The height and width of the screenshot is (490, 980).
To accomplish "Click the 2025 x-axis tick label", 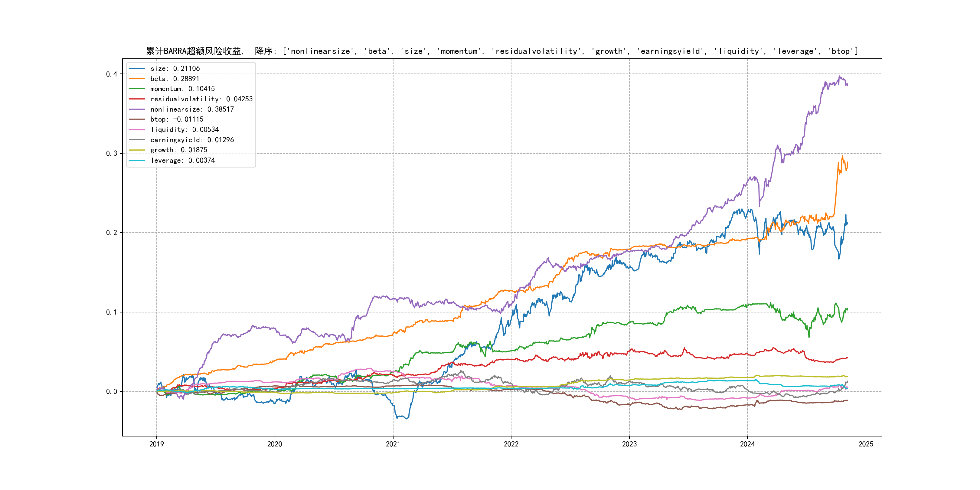I will [x=866, y=444].
